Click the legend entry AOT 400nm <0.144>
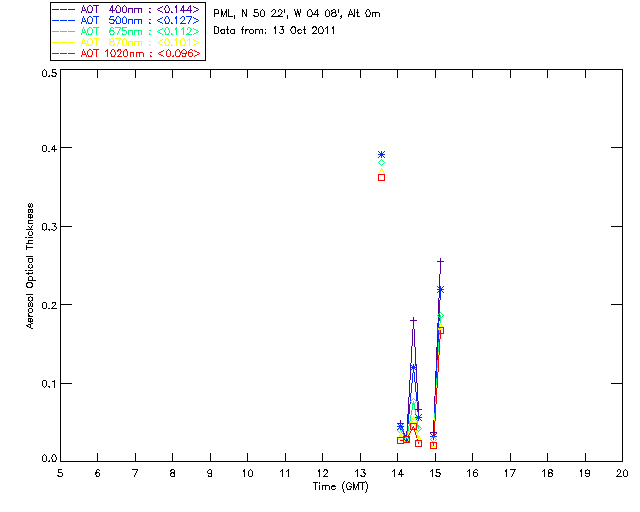 point(127,9)
